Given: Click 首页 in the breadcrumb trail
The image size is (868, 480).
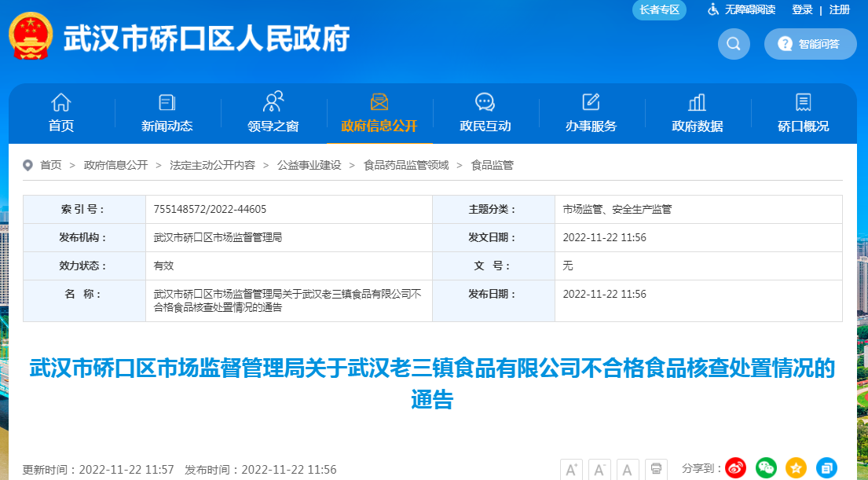Looking at the screenshot, I should click(51, 165).
